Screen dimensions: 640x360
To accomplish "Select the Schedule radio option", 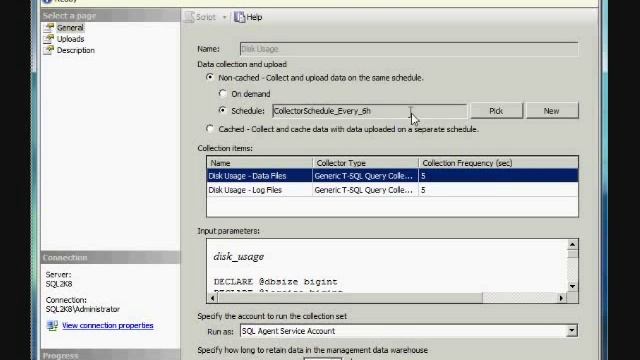I will (x=222, y=110).
